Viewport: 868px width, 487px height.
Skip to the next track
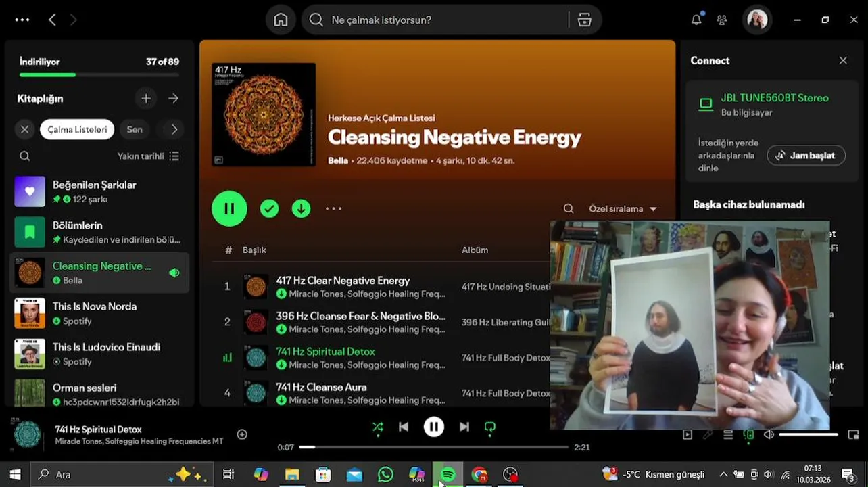(x=464, y=427)
